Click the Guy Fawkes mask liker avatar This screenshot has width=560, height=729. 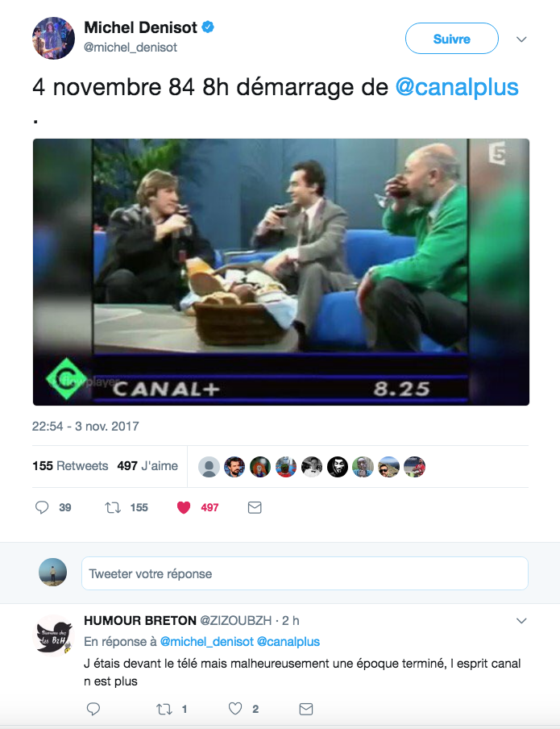pyautogui.click(x=338, y=467)
